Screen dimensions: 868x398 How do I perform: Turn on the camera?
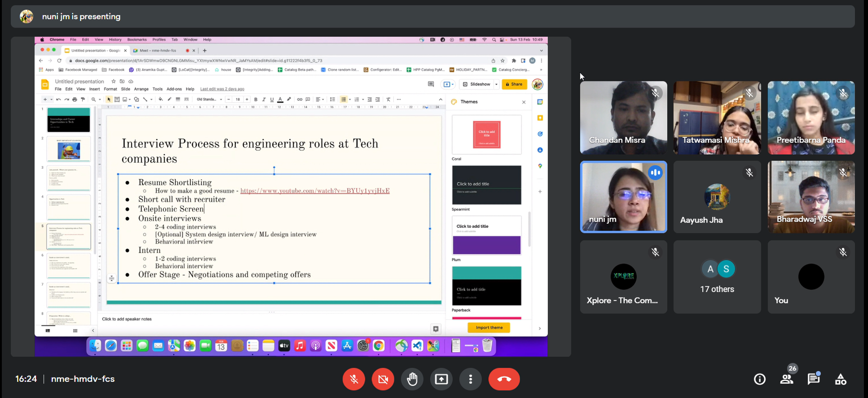point(383,379)
